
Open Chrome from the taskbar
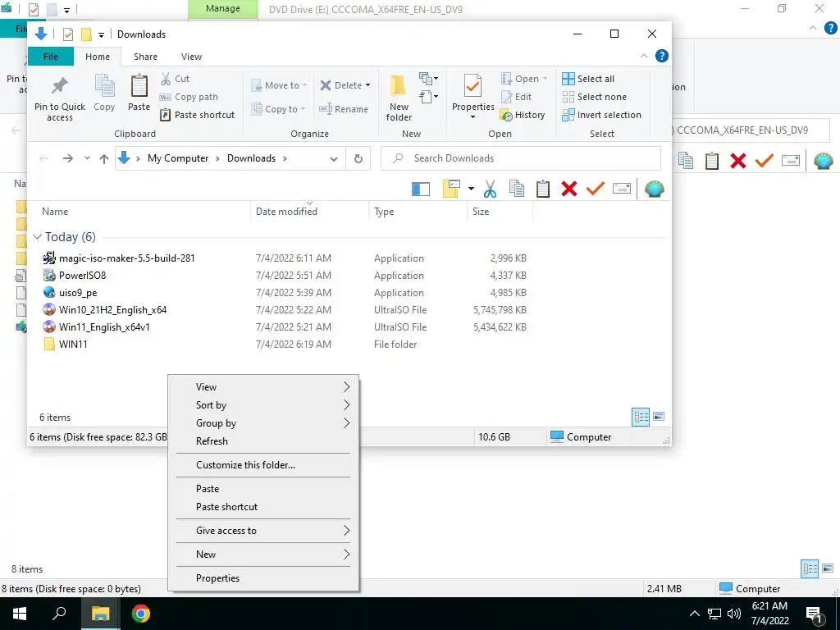point(140,614)
